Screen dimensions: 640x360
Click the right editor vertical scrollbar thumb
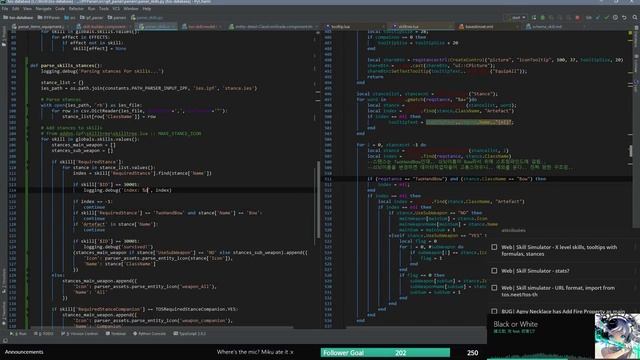[631, 150]
